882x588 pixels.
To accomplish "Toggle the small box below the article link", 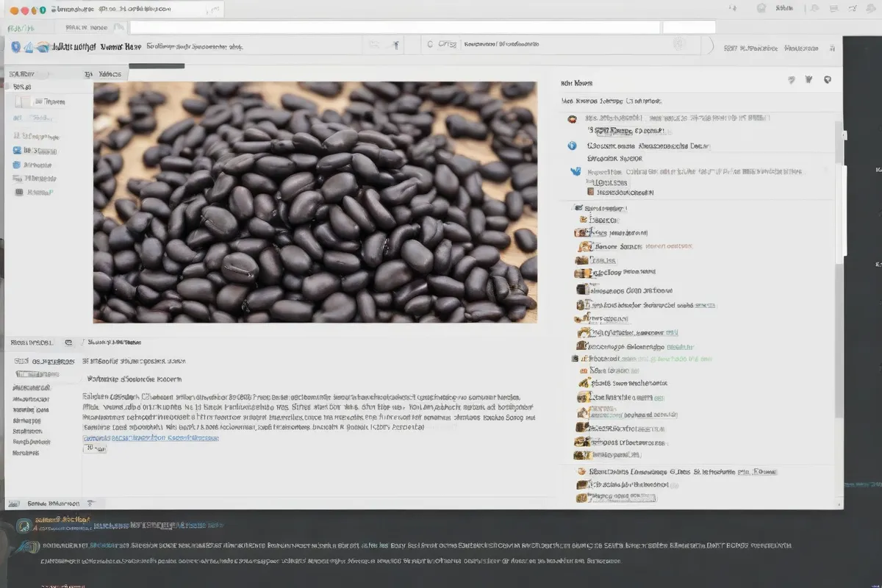I will point(95,448).
